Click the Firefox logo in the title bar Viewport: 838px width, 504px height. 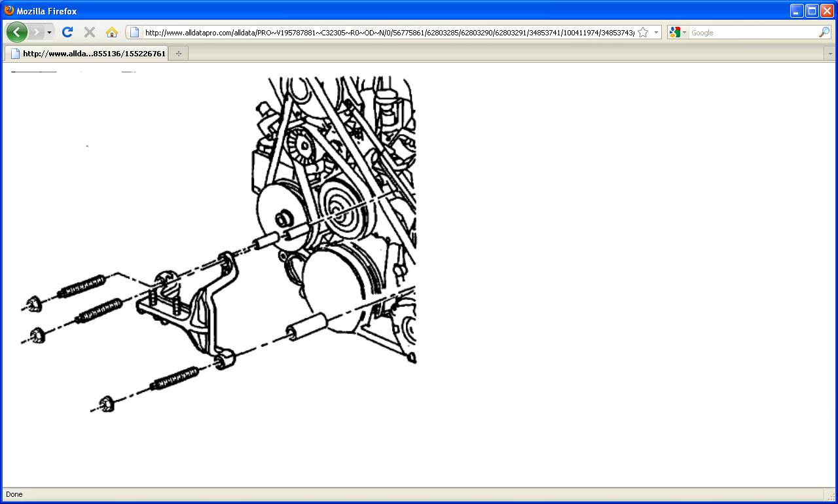[9, 10]
